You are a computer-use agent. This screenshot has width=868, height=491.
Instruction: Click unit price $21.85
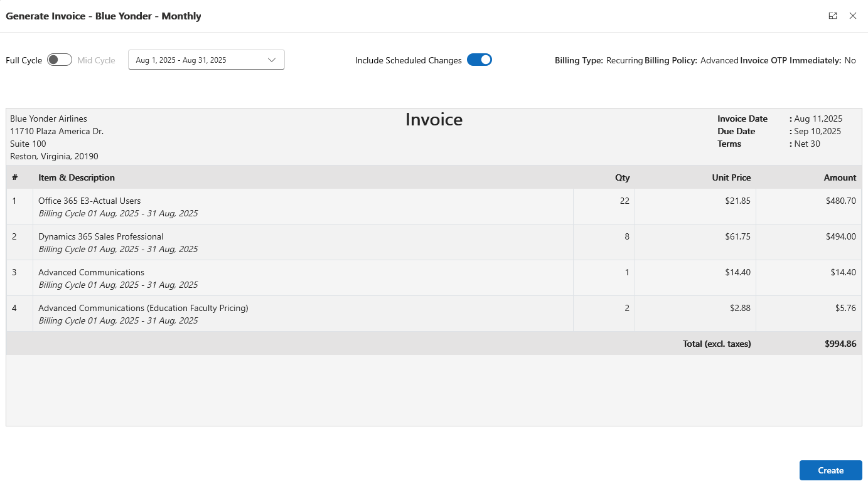coord(737,201)
